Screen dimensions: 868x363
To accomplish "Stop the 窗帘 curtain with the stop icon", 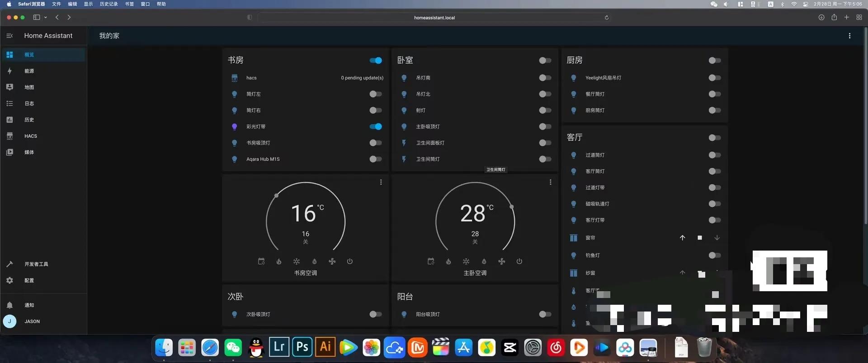I will pyautogui.click(x=699, y=238).
